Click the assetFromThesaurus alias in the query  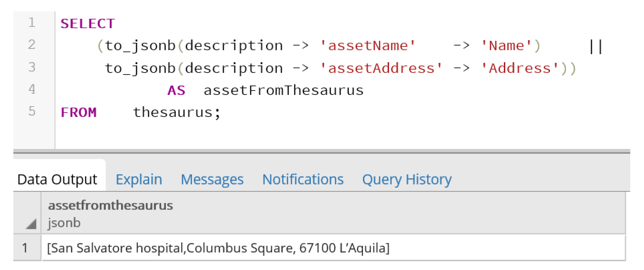(283, 91)
